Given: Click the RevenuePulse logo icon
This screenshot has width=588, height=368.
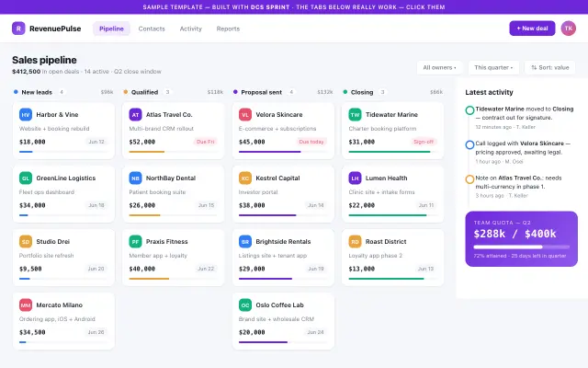Looking at the screenshot, I should [18, 29].
